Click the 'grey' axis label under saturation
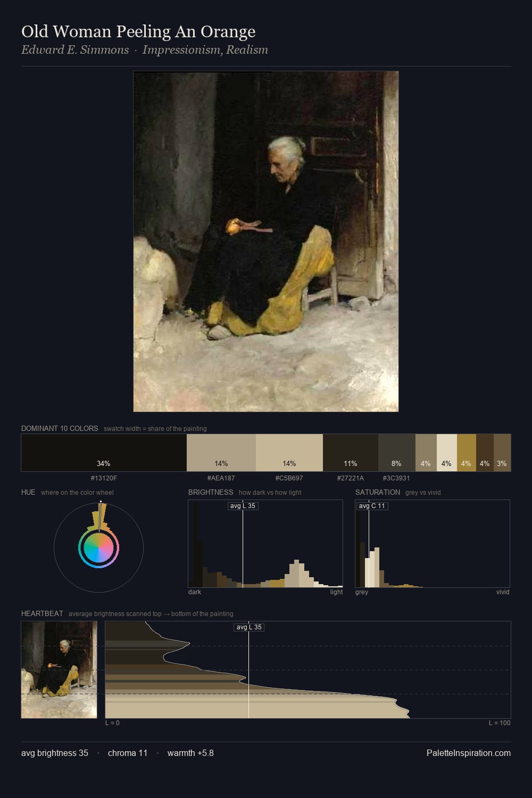The image size is (532, 798). [x=362, y=592]
